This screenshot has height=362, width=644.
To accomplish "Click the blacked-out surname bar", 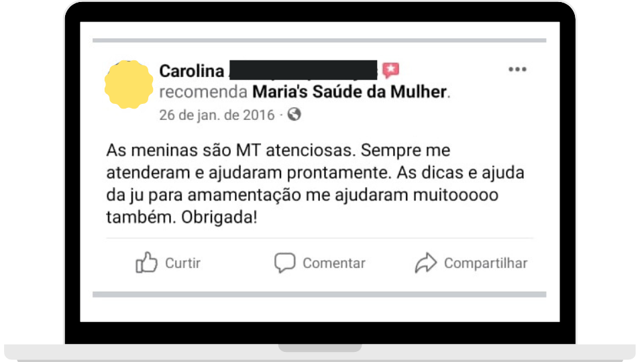I will pyautogui.click(x=303, y=70).
